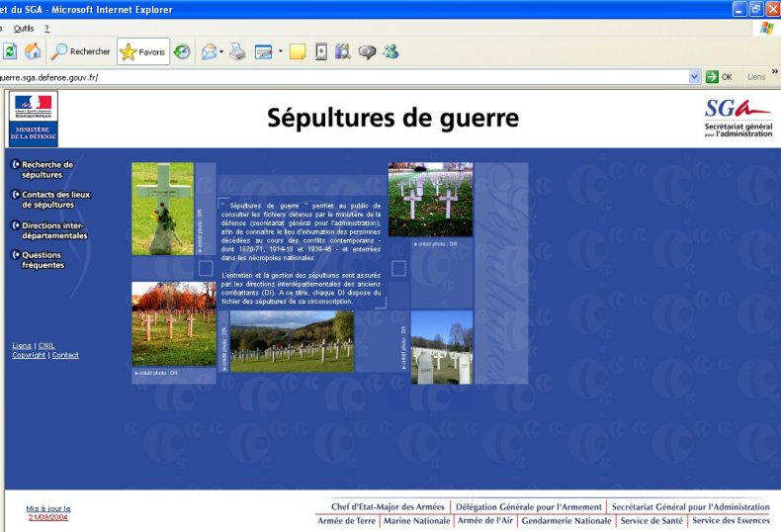Image resolution: width=781 pixels, height=532 pixels.
Task: Open Contacts des lieux de sépultures
Action: pyautogui.click(x=55, y=199)
